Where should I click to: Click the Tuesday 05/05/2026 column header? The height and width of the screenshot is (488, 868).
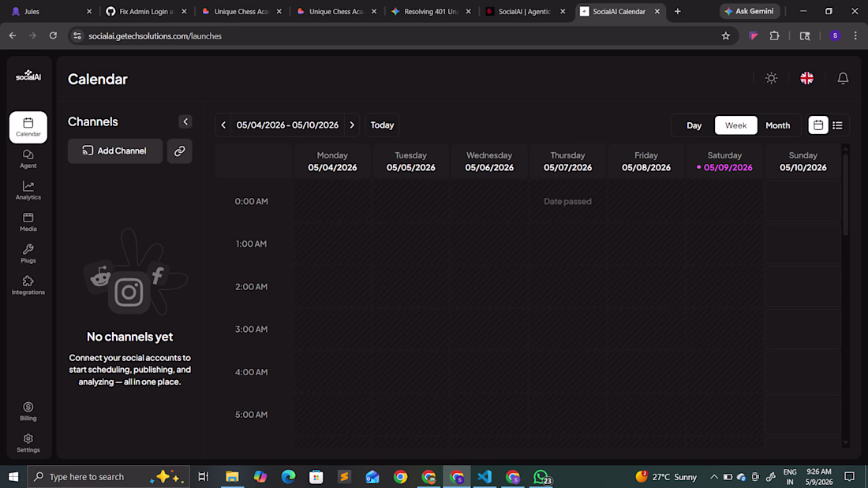411,161
